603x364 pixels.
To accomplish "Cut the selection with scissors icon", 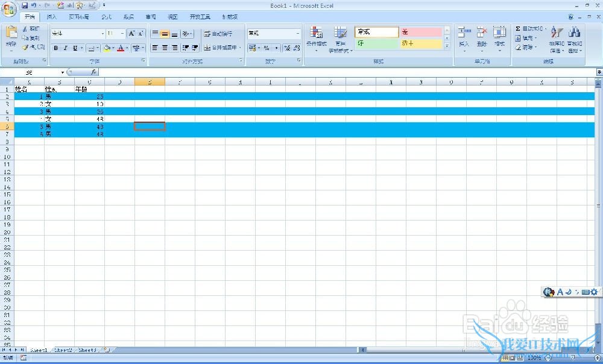I will (31, 29).
